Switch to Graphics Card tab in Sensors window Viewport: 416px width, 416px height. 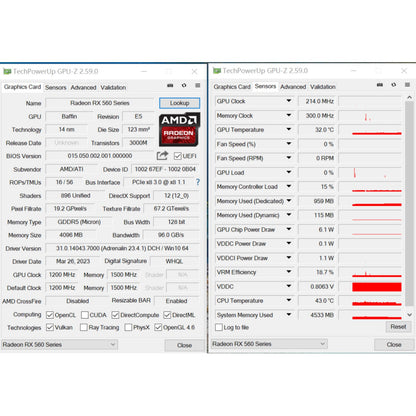click(232, 87)
